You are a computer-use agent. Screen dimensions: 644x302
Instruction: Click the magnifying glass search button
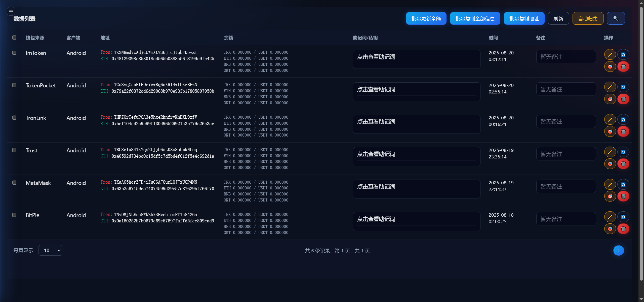pos(615,19)
